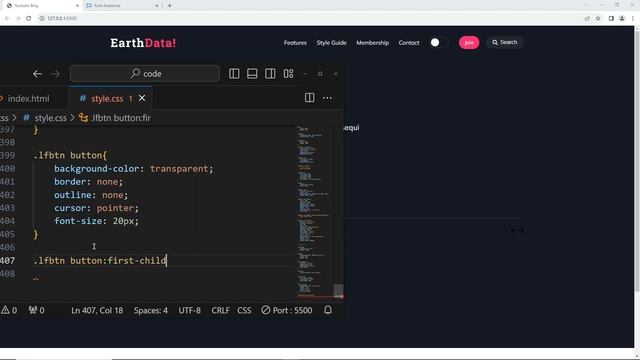Screen dimensions: 640x360
Task: Open Customize Layout icon in editor
Action: (289, 73)
